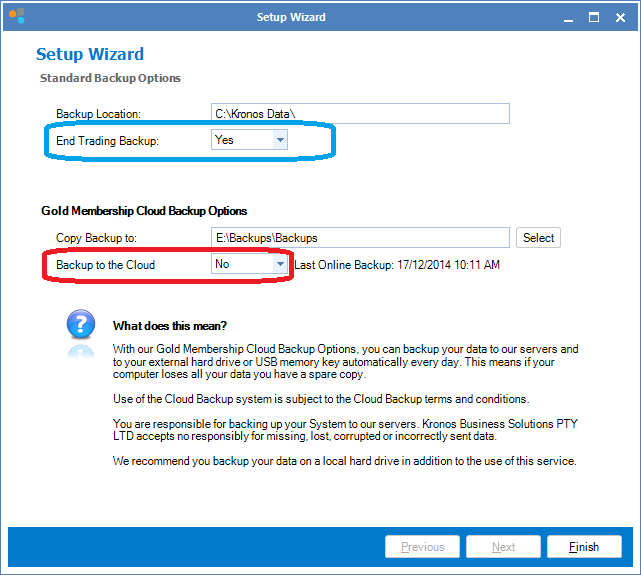Click the app icon in the title bar

click(16, 17)
